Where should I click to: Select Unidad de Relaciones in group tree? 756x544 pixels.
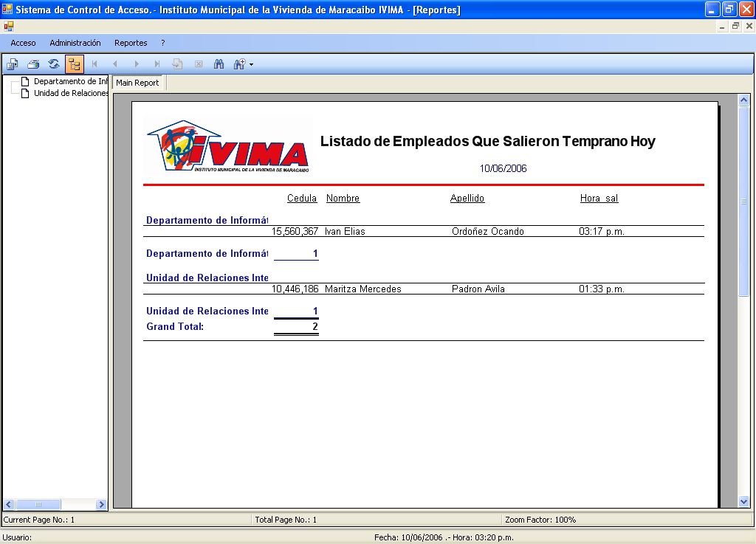(71, 93)
